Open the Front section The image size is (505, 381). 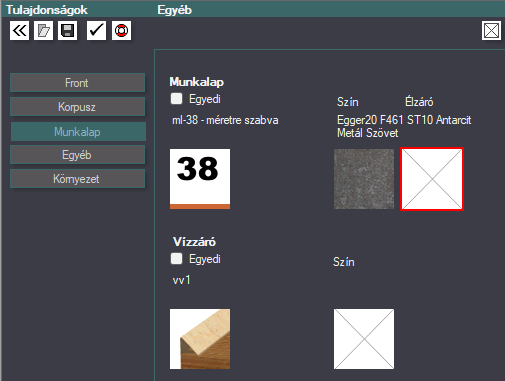pos(77,83)
